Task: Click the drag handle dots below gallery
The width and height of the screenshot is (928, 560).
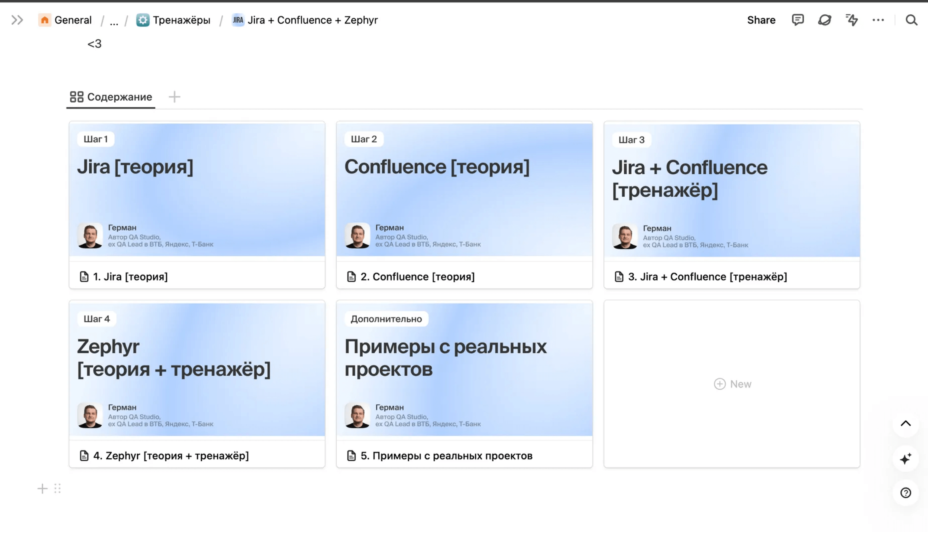Action: [57, 489]
